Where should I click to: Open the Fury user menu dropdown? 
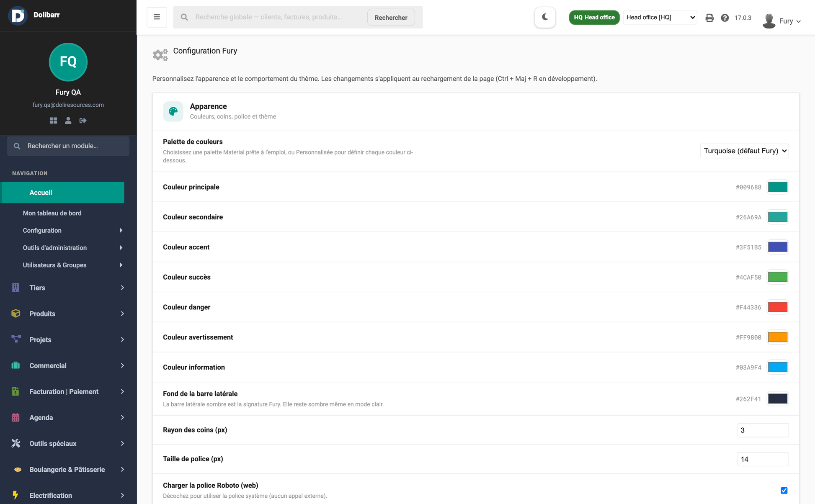point(782,21)
